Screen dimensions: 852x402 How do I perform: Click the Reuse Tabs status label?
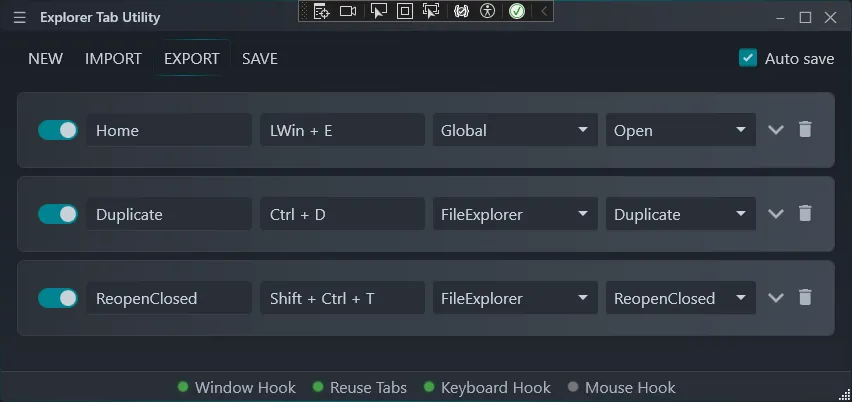[x=368, y=387]
